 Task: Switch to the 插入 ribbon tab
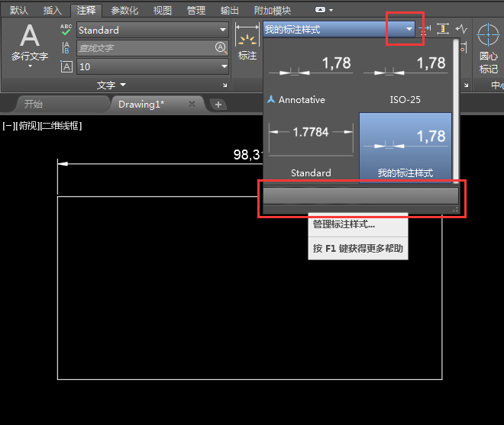pyautogui.click(x=53, y=10)
